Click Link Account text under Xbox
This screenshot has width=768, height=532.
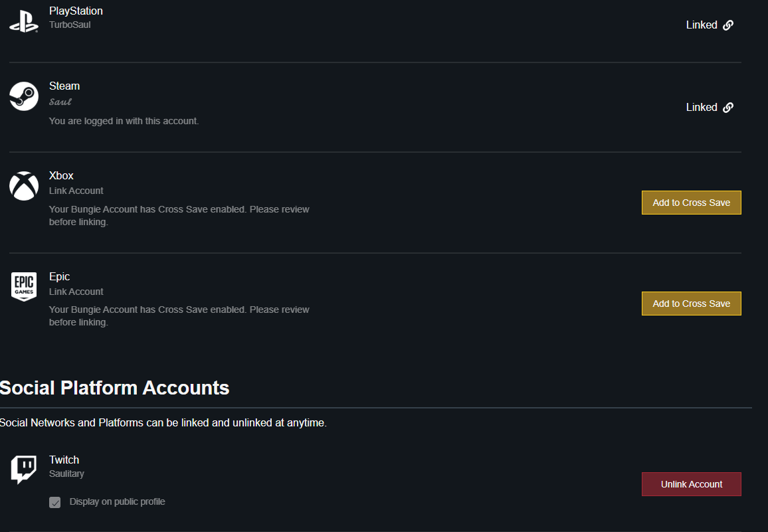pos(76,191)
